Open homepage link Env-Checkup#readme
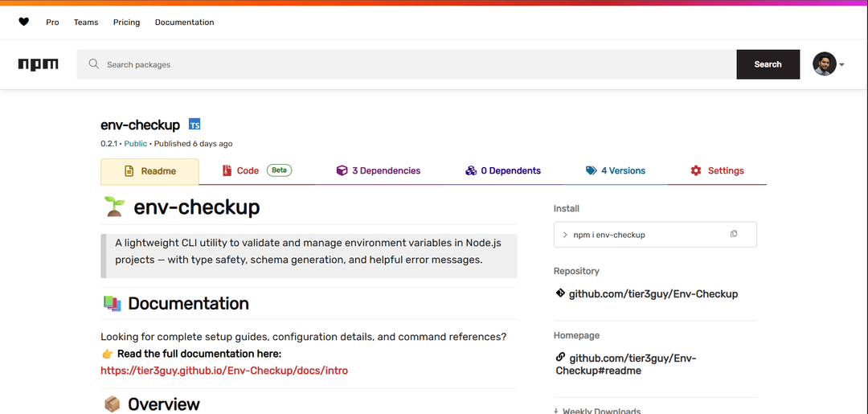This screenshot has height=414, width=868. [x=625, y=364]
